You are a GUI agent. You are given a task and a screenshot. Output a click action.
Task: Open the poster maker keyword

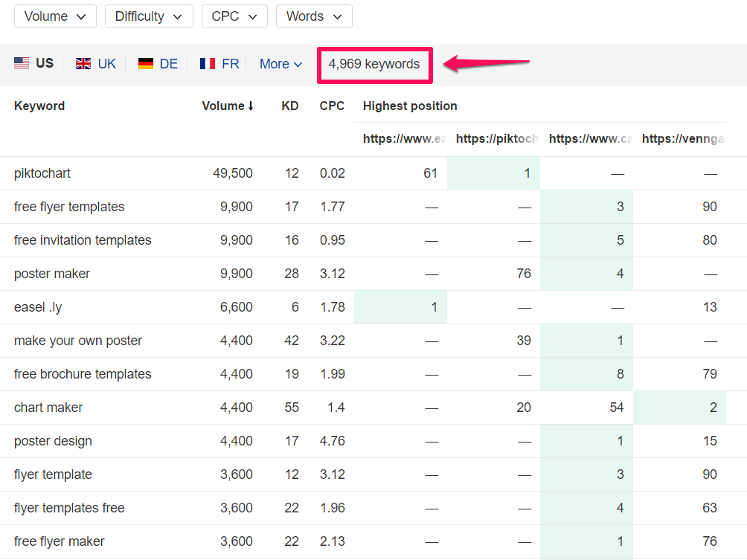52,274
